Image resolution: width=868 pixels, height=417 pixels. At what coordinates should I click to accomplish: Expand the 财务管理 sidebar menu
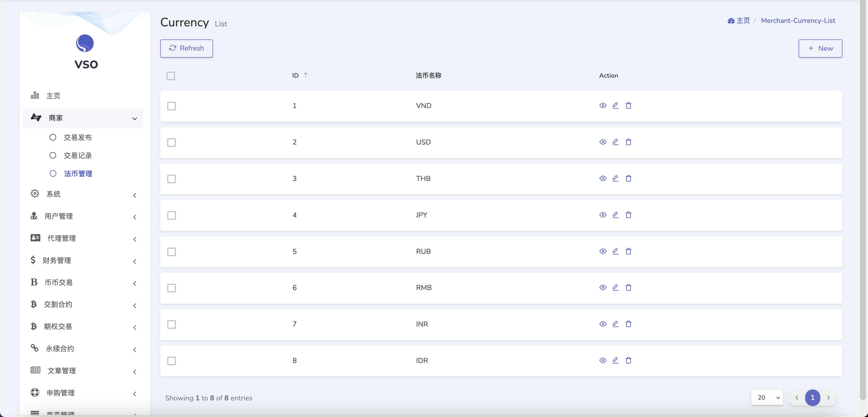pyautogui.click(x=83, y=260)
